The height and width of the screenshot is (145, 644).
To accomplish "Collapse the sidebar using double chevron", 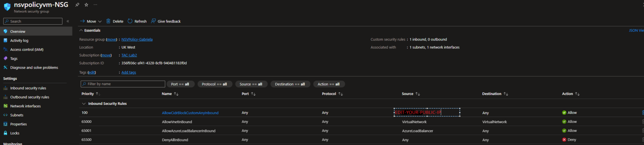I will point(68,21).
